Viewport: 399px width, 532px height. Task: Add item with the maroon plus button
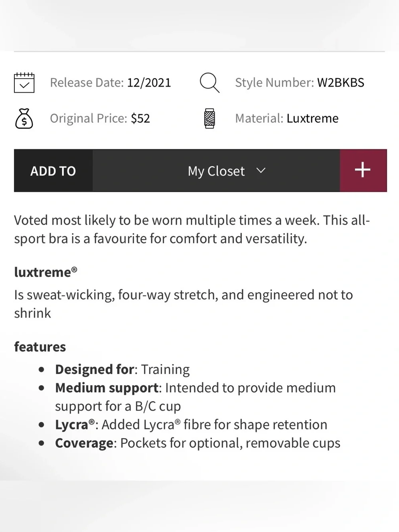pos(363,171)
